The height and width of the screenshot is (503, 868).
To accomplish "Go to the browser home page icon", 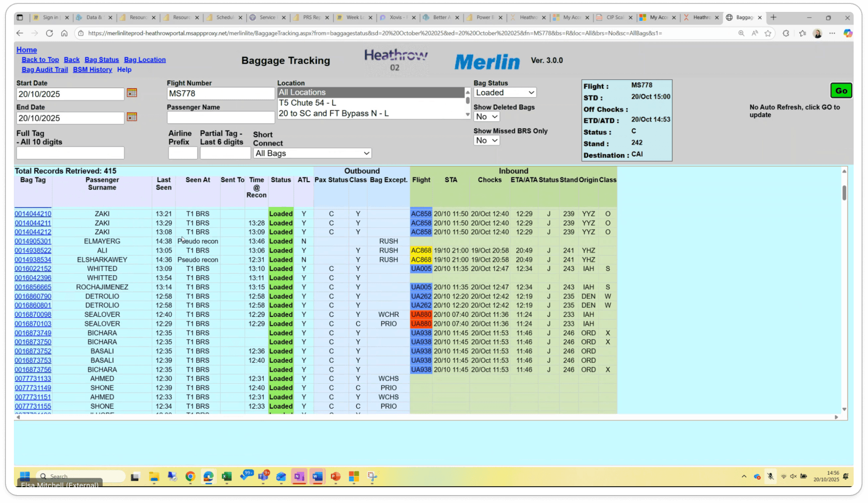I will (x=64, y=33).
